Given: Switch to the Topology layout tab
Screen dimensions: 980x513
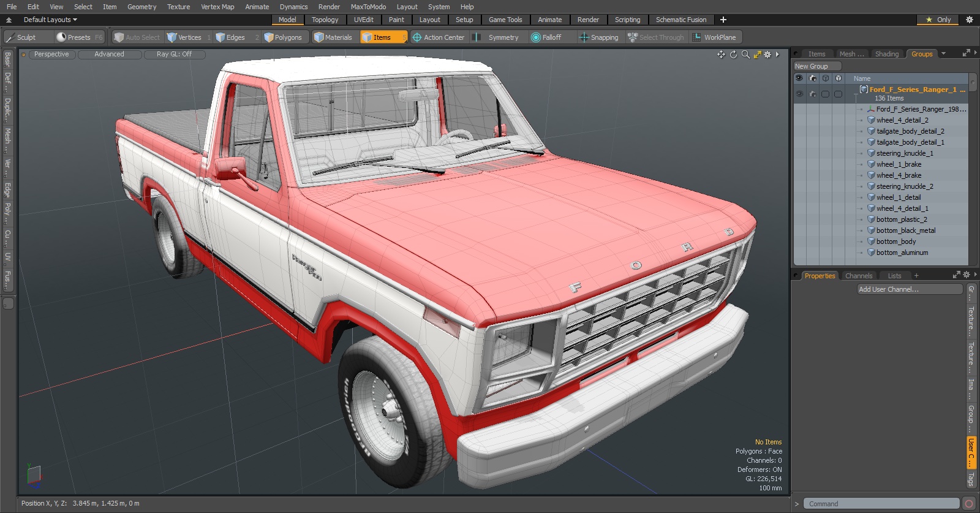Looking at the screenshot, I should tap(325, 20).
